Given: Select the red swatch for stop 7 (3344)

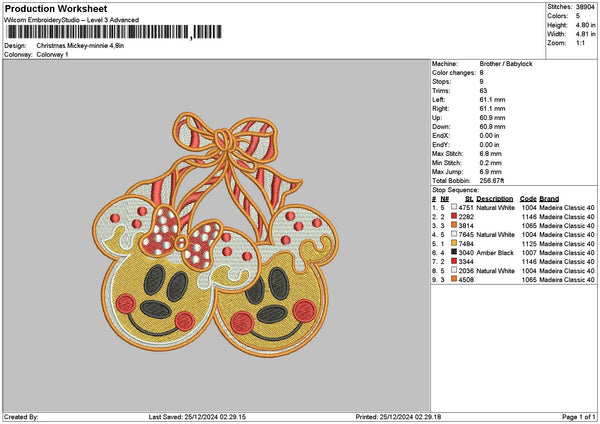Looking at the screenshot, I should pos(454,261).
